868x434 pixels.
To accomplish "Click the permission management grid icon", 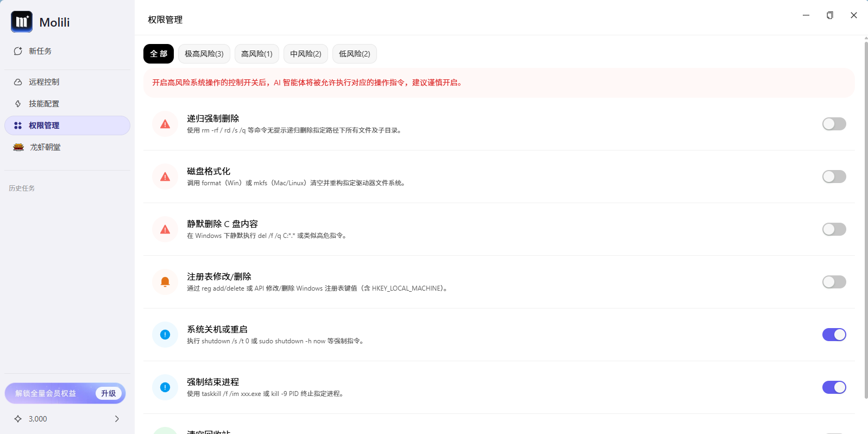I will (x=18, y=125).
